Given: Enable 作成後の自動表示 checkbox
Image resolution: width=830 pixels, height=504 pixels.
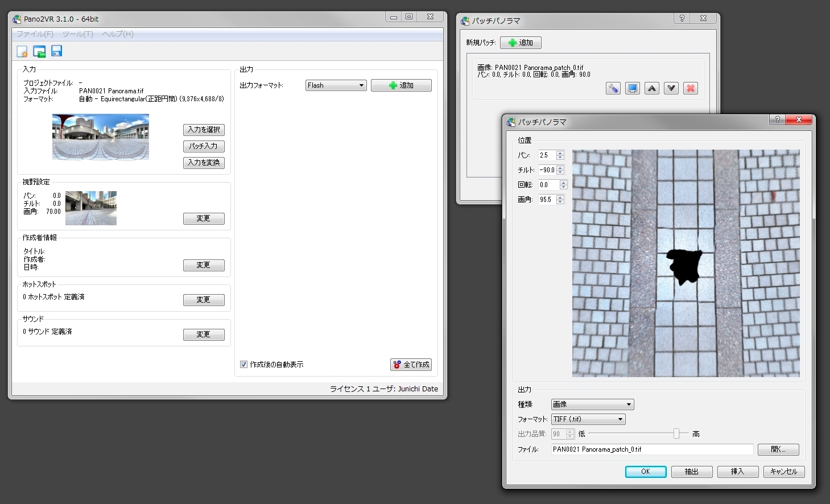Looking at the screenshot, I should [243, 364].
